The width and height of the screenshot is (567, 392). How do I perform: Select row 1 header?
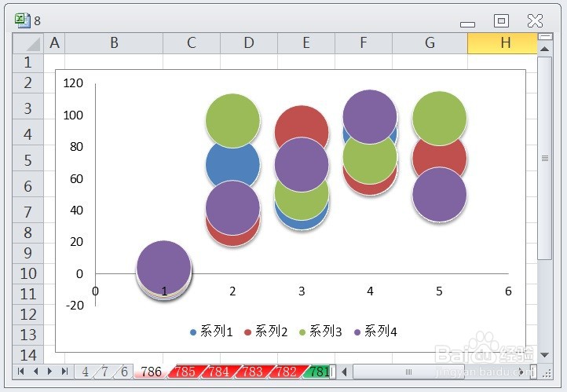(x=27, y=63)
